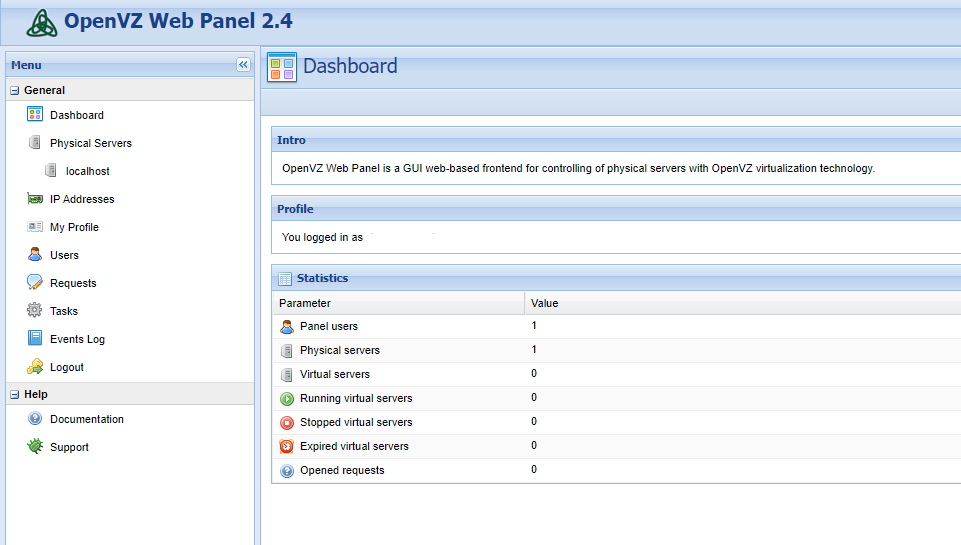Click the Opened requests label

[342, 470]
